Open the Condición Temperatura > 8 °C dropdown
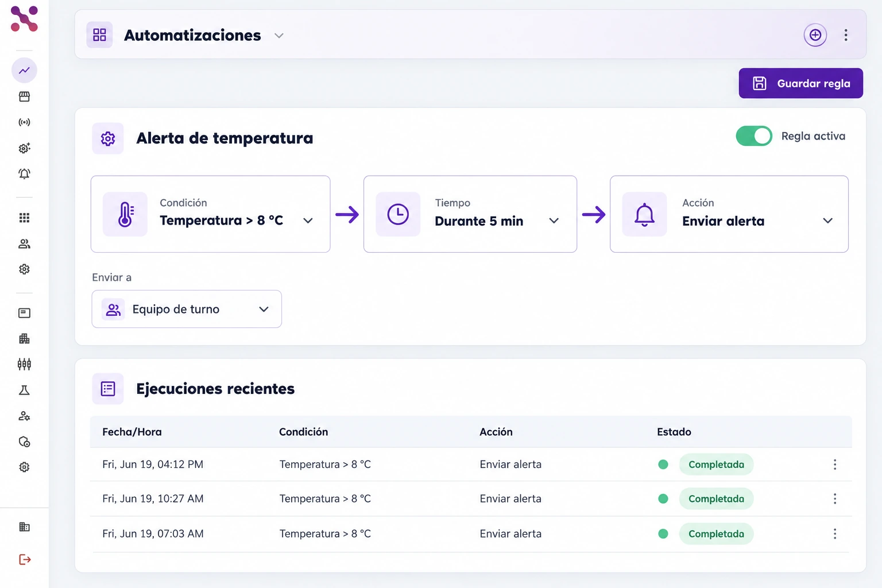Screen dimensions: 882x588 point(210,214)
